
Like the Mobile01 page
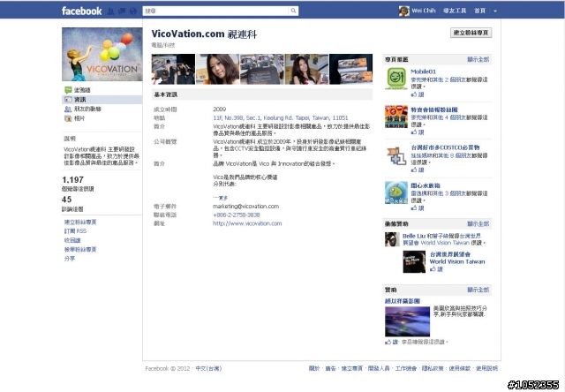click(418, 94)
